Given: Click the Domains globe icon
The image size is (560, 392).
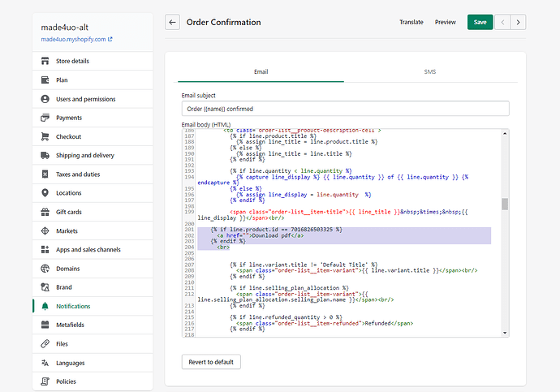Looking at the screenshot, I should click(x=45, y=268).
